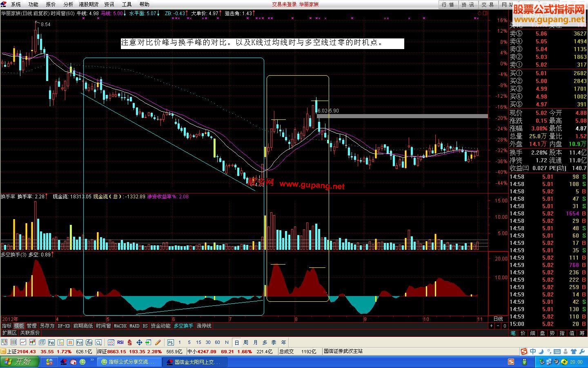Switch to the 时间窗 indicator tab
Viewport: 588px width, 368px height.
103,326
